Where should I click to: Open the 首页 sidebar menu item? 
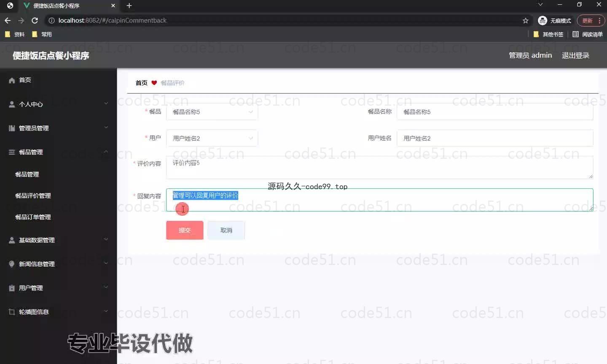click(x=58, y=80)
